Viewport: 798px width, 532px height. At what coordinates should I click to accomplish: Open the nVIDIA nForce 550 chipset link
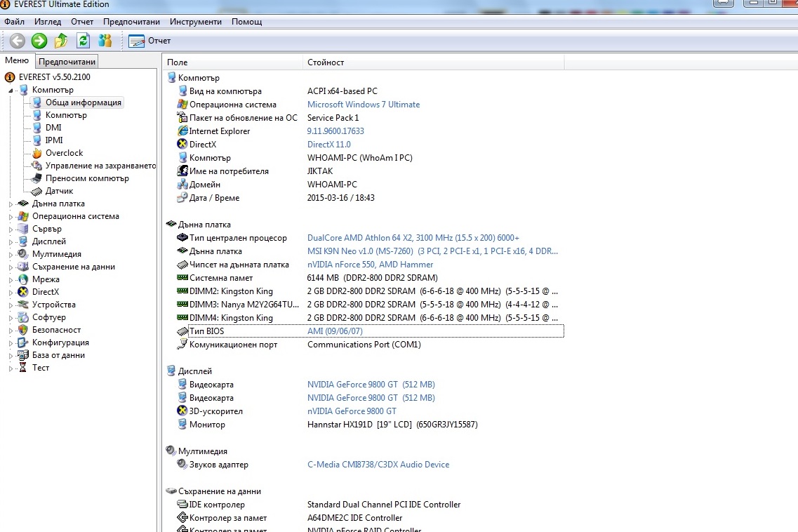tap(370, 264)
